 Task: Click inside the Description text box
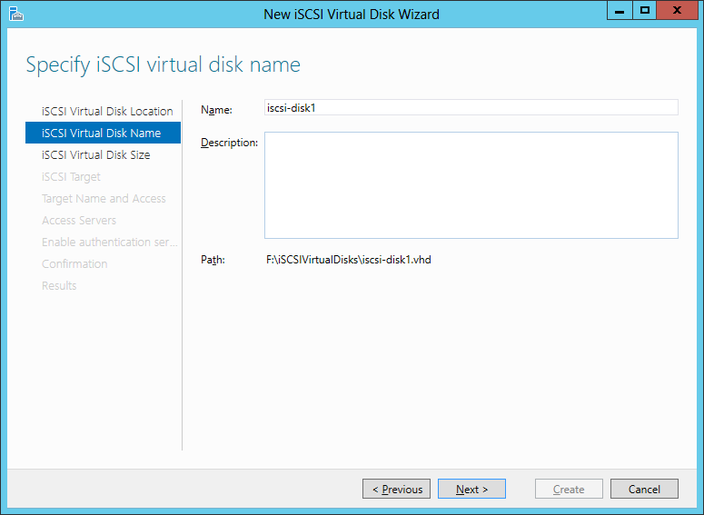click(x=470, y=185)
